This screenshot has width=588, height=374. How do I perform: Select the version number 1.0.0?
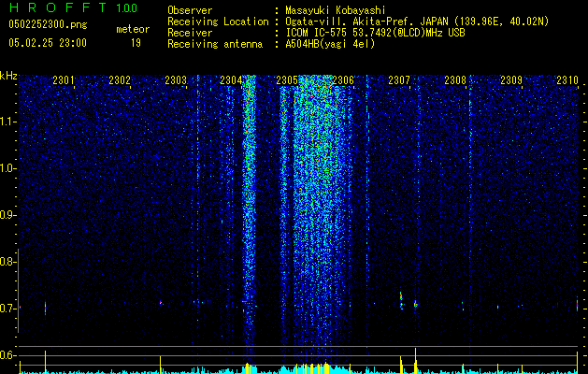(127, 8)
